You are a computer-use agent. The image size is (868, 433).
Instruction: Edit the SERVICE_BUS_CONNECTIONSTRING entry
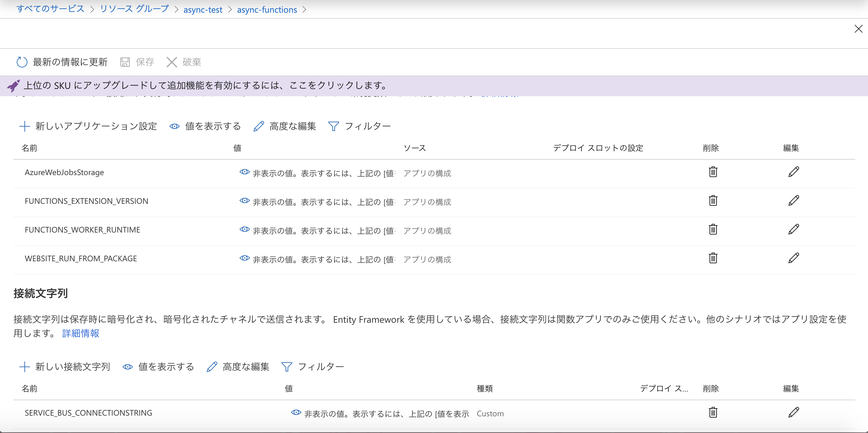[x=793, y=413]
